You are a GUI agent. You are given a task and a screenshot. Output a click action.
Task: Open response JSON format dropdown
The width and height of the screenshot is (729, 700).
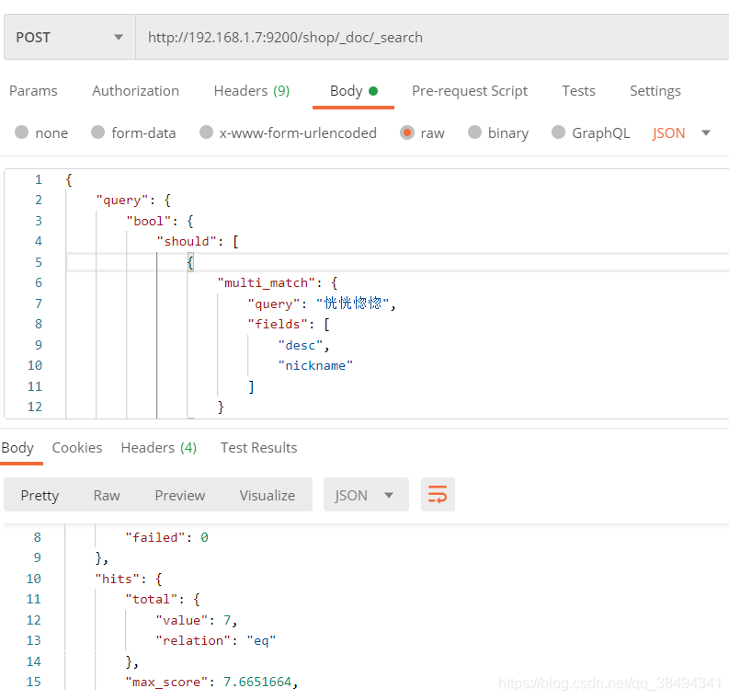[x=364, y=495]
